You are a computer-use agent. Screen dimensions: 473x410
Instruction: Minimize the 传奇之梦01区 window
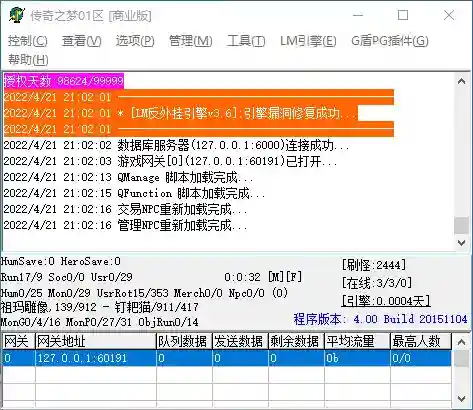coord(358,15)
